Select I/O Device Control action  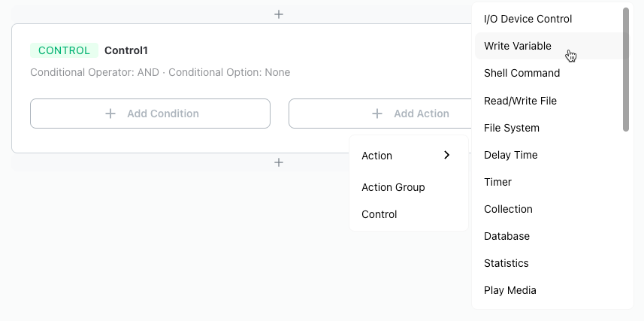(549, 19)
